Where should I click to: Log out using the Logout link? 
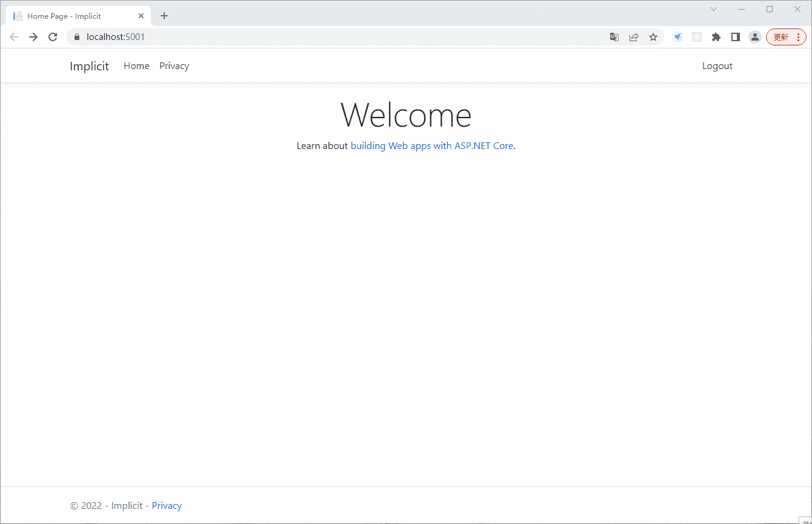pyautogui.click(x=717, y=66)
